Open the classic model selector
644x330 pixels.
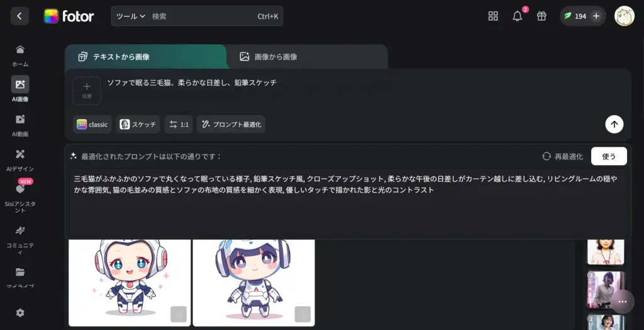click(x=92, y=124)
